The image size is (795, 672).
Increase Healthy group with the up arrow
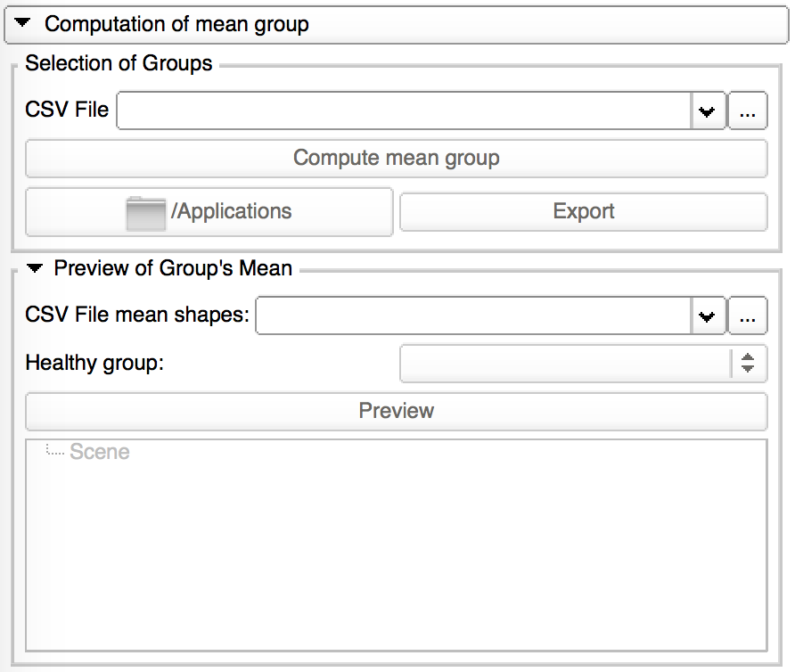click(748, 357)
